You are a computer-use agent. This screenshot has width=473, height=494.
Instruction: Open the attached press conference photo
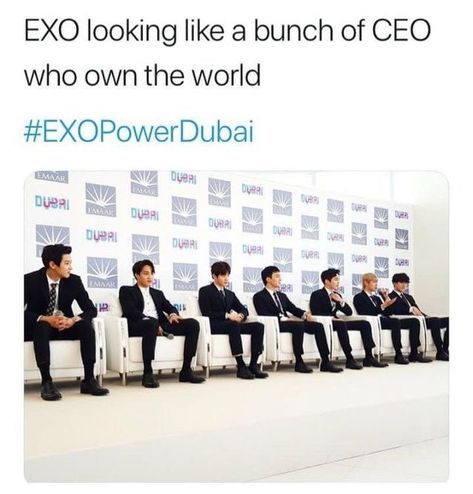pyautogui.click(x=236, y=326)
